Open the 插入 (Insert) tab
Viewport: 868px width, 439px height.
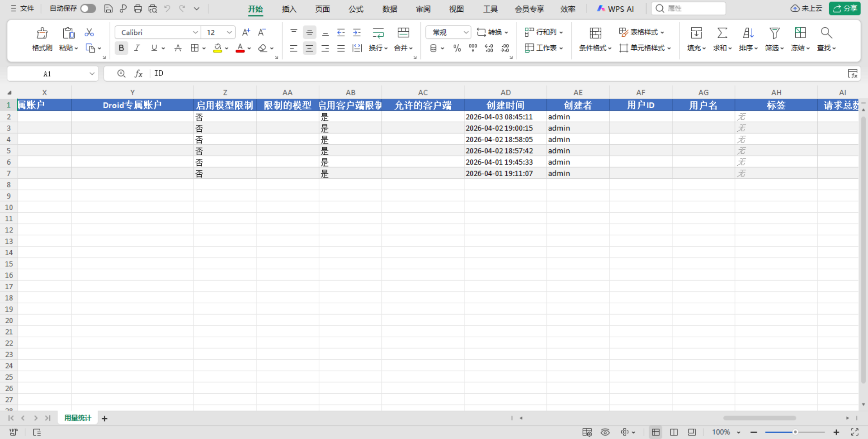[x=289, y=9]
